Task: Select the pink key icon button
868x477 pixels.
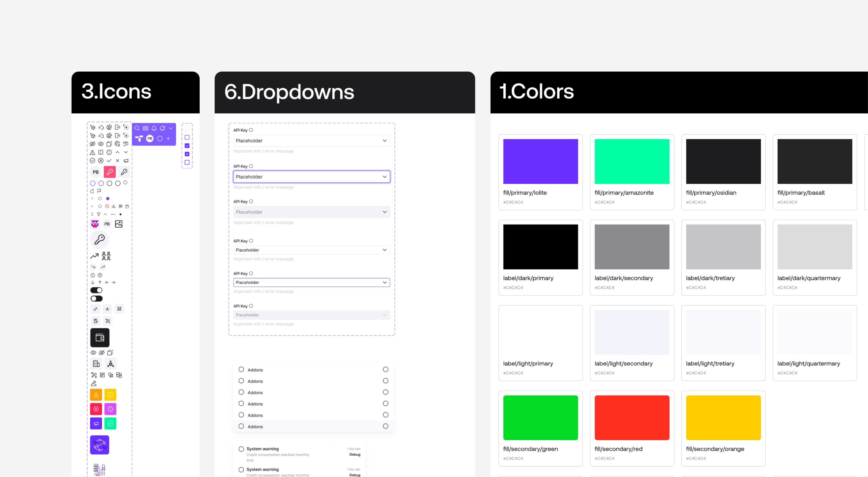Action: click(110, 172)
